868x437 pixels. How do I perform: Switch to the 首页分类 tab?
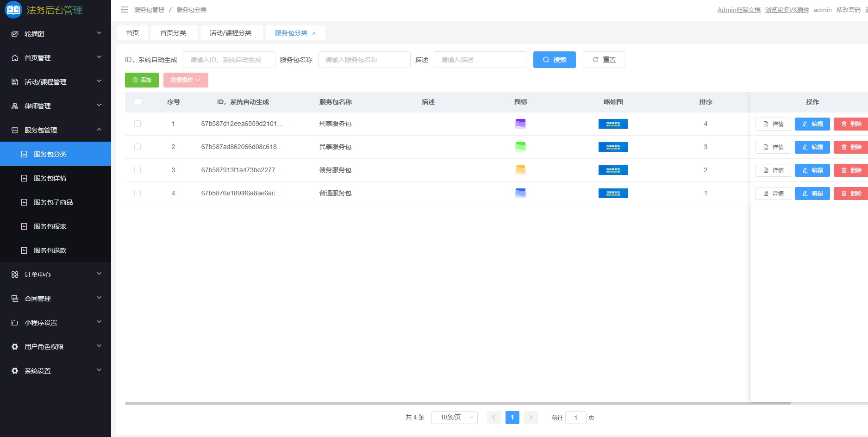click(x=173, y=33)
